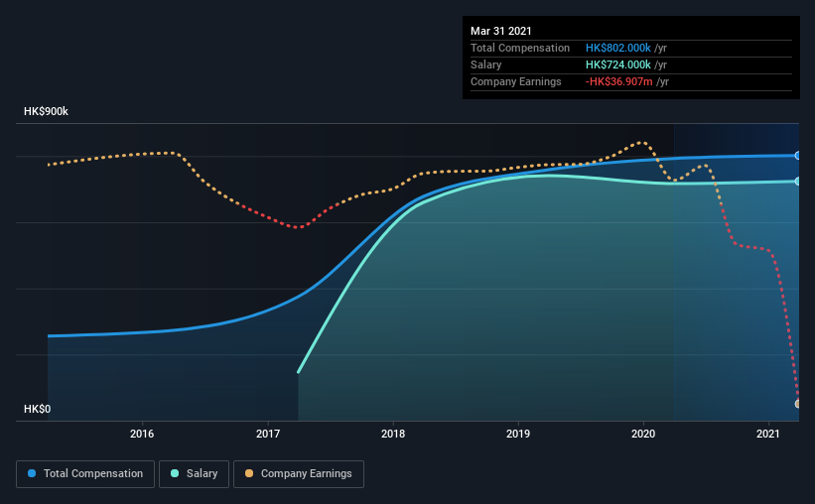This screenshot has height=504, width=815.
Task: Click the HK$802.000k total compensation value
Action: pos(618,48)
